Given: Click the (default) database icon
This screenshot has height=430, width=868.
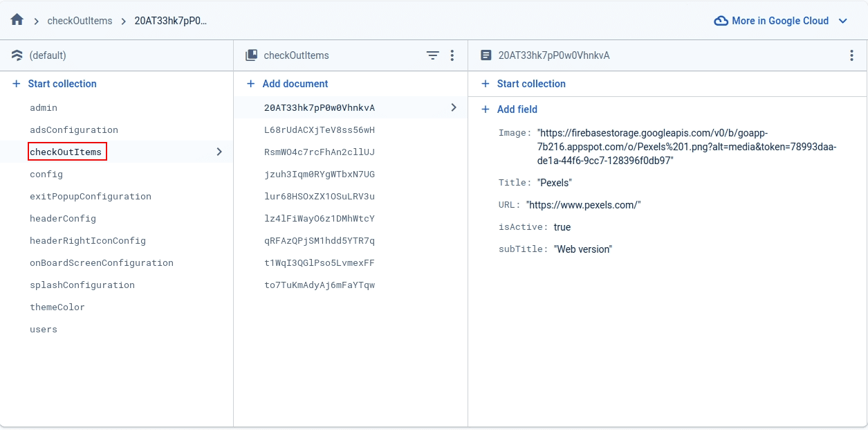Looking at the screenshot, I should 17,55.
